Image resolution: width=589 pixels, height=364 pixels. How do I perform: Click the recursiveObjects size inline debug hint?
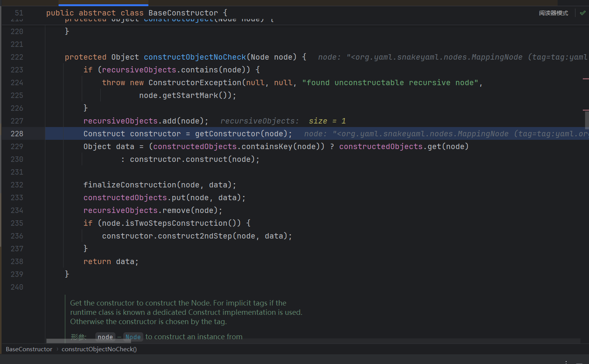(x=283, y=121)
